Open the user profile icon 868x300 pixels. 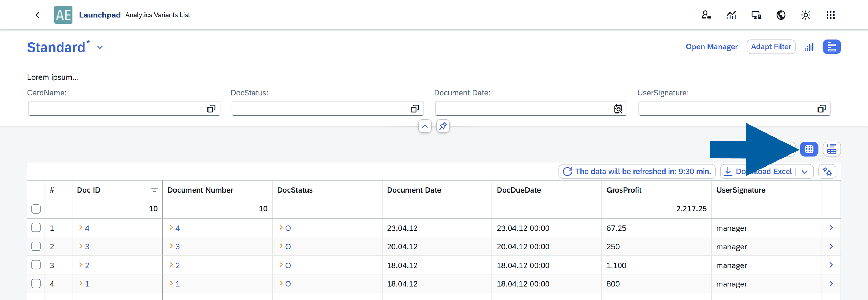[x=706, y=15]
